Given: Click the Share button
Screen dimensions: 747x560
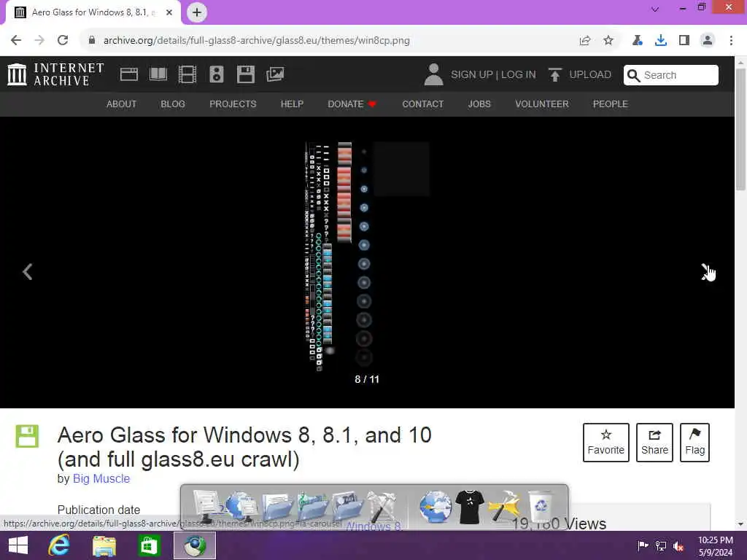Looking at the screenshot, I should pyautogui.click(x=654, y=443).
